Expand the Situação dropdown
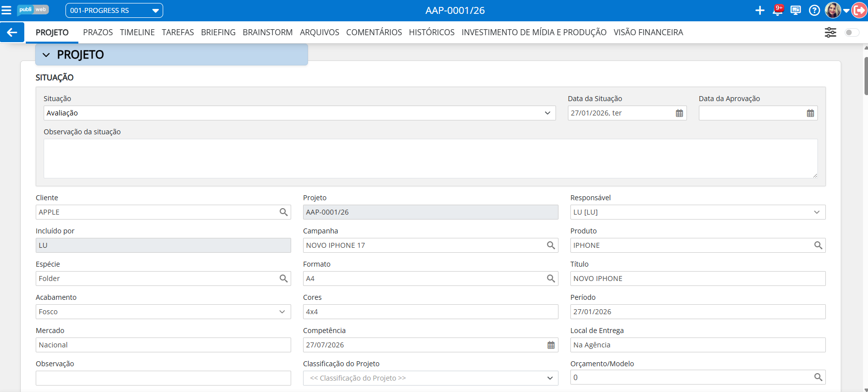The height and width of the screenshot is (392, 868). (x=299, y=113)
